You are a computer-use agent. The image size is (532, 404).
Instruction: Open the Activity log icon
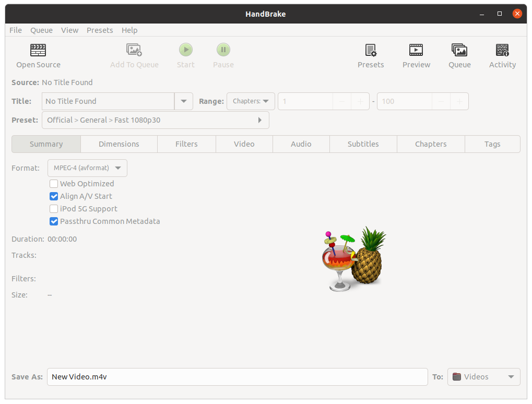pyautogui.click(x=502, y=50)
